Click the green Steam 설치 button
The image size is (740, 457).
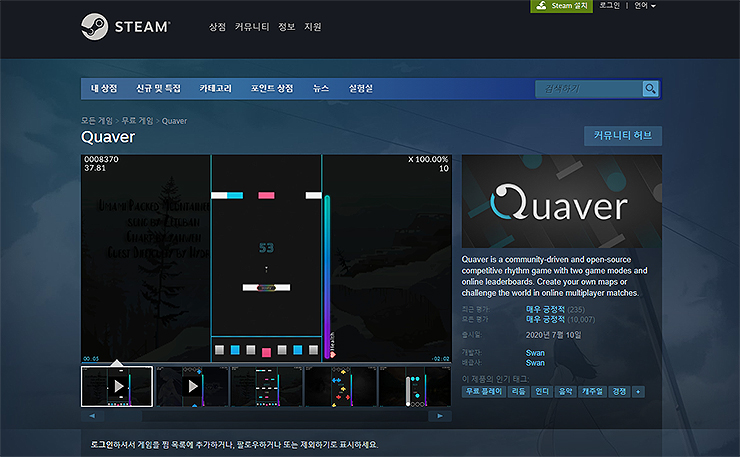(562, 6)
